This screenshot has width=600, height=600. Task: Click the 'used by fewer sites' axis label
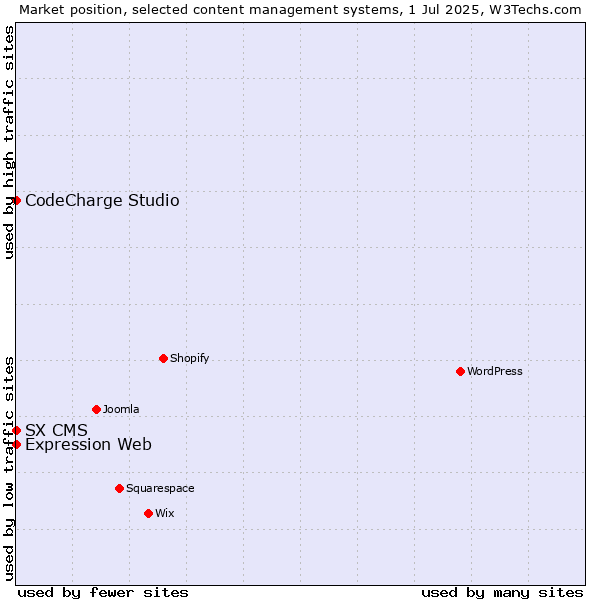tap(103, 593)
